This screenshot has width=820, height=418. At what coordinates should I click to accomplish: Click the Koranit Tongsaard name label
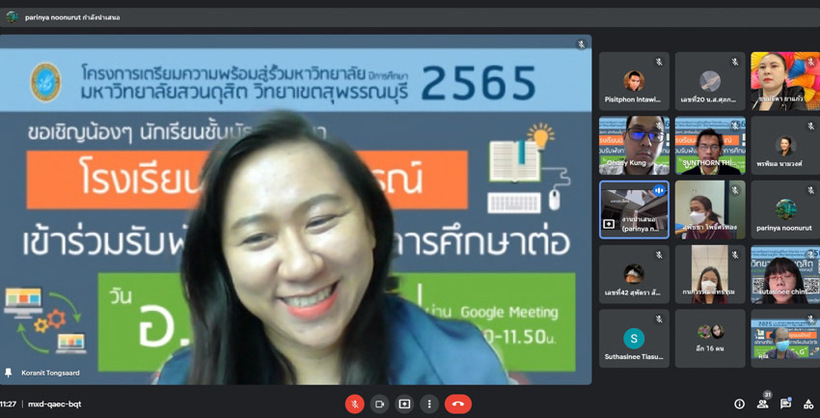[x=49, y=373]
